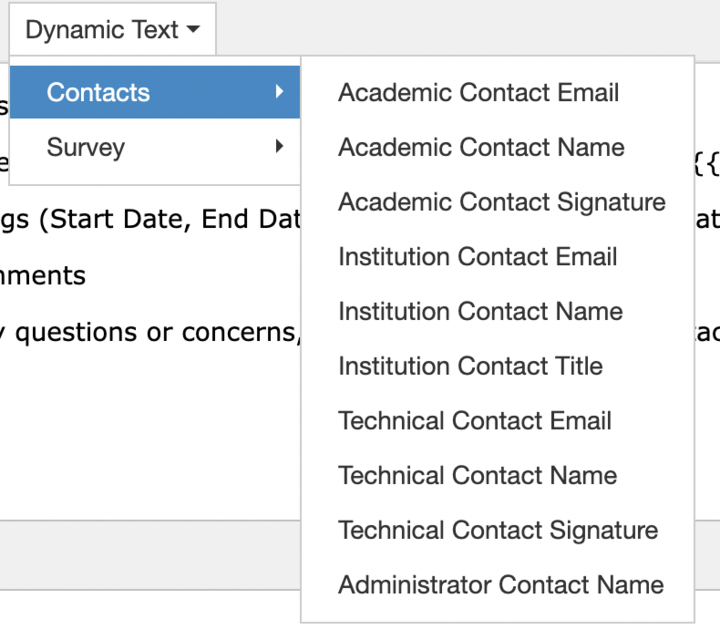Pick Academic Contact Signature
This screenshot has height=640, width=720.
tap(501, 202)
